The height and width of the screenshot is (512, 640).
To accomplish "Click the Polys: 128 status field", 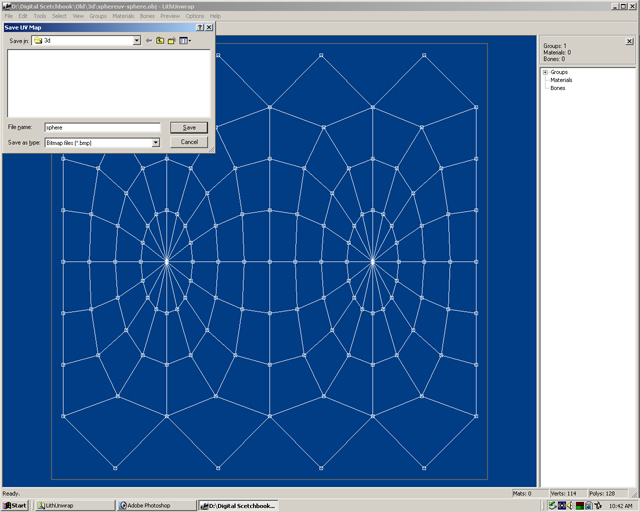I will 608,494.
